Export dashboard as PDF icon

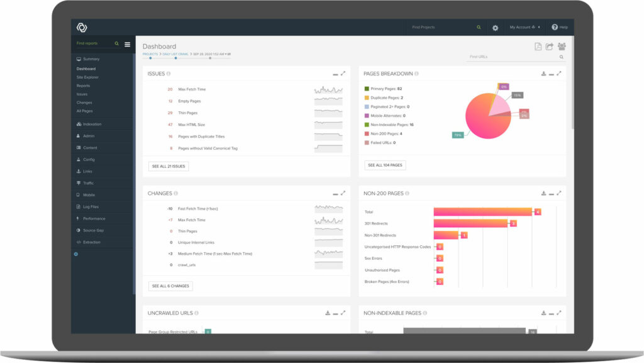pyautogui.click(x=538, y=47)
